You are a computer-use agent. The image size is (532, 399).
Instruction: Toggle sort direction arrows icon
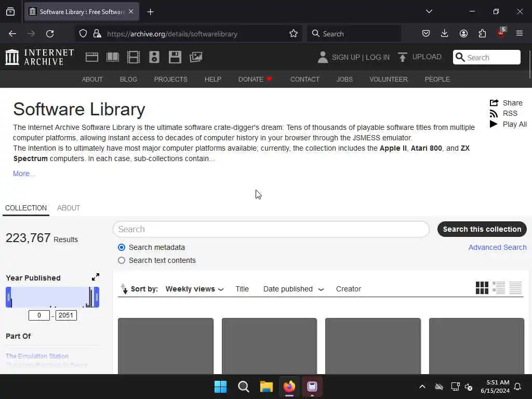click(x=124, y=289)
